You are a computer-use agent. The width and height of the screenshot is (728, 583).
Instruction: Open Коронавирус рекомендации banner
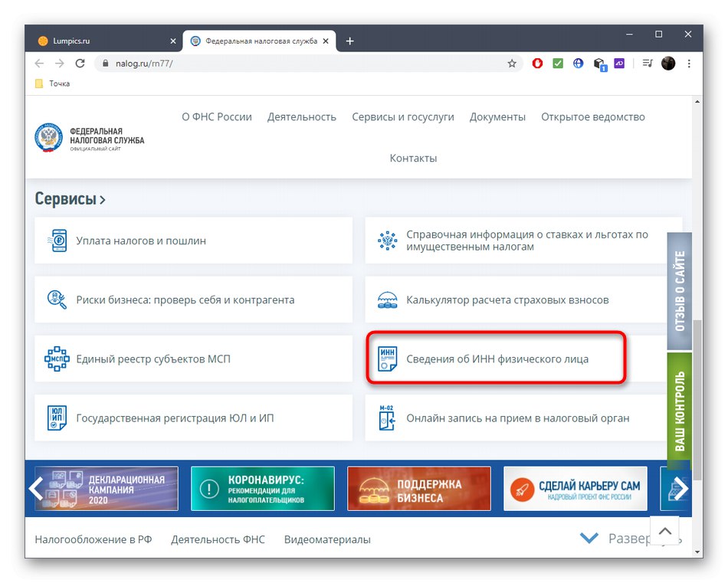263,489
